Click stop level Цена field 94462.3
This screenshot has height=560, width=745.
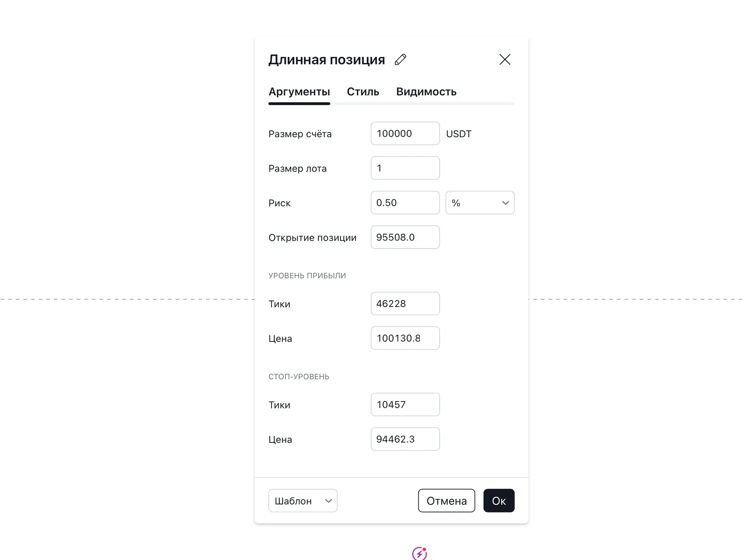pyautogui.click(x=405, y=439)
